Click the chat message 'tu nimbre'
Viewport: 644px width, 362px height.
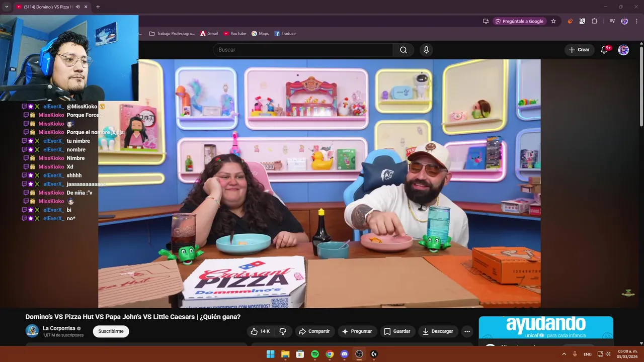point(78,141)
